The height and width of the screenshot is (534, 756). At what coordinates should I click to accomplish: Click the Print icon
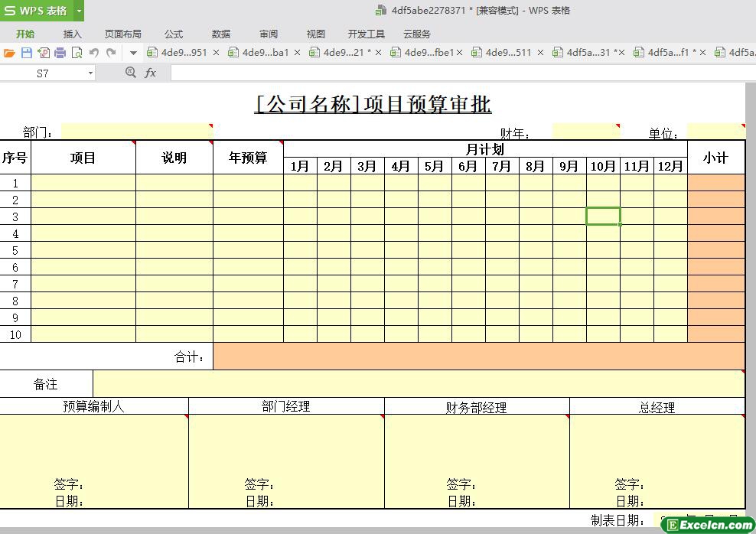coord(60,53)
